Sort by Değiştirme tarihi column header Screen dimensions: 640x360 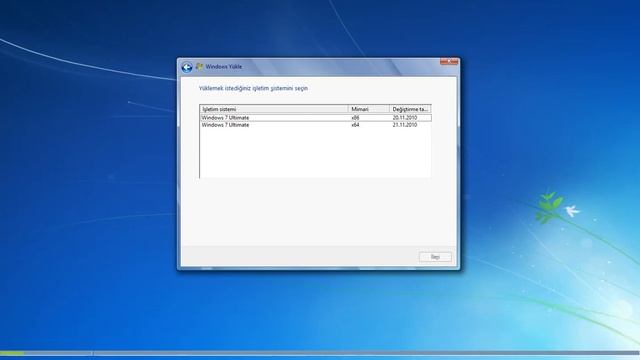tap(410, 109)
